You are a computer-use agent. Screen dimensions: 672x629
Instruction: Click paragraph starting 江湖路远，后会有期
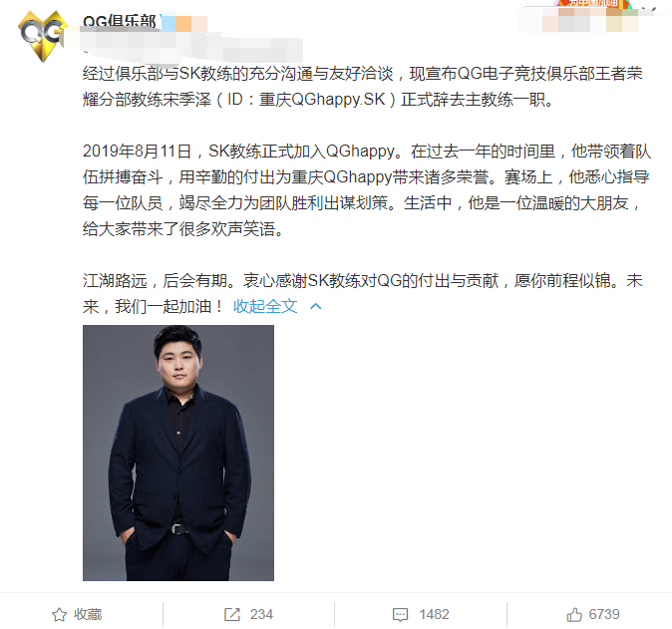point(363,293)
